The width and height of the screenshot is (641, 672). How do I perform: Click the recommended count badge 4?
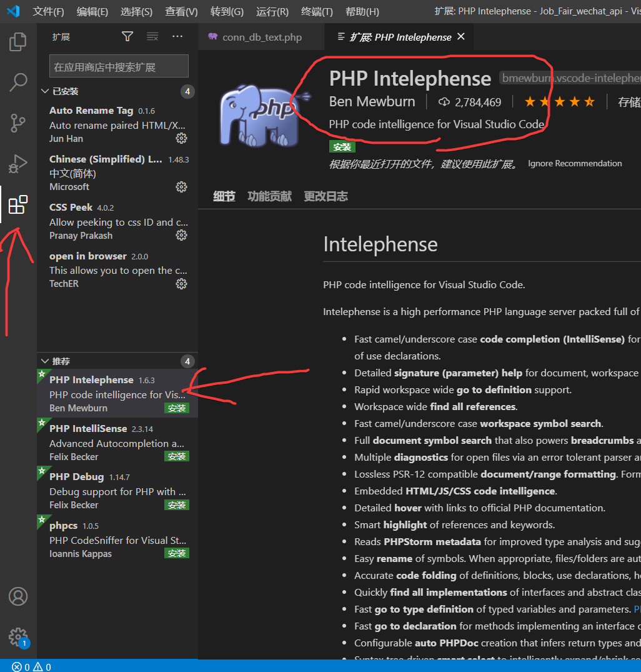click(x=187, y=361)
